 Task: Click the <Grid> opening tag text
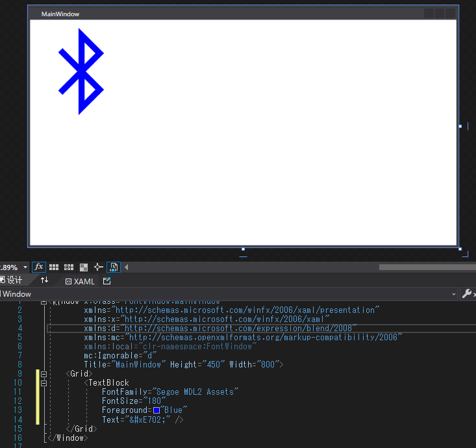tap(79, 373)
